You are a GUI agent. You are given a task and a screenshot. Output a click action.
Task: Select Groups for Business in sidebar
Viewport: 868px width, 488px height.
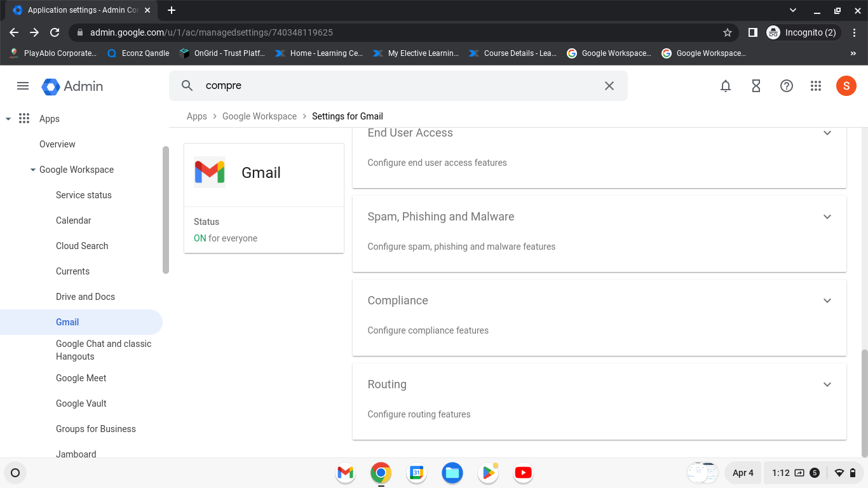[x=96, y=429]
